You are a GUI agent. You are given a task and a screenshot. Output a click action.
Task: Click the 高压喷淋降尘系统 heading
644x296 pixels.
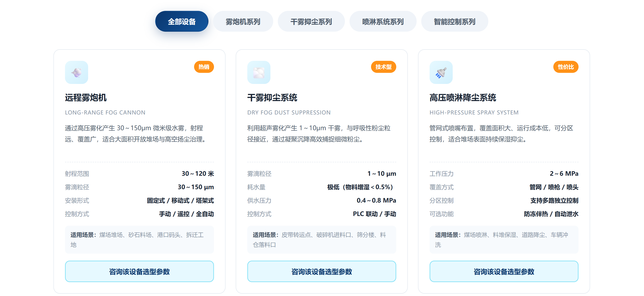click(x=463, y=98)
